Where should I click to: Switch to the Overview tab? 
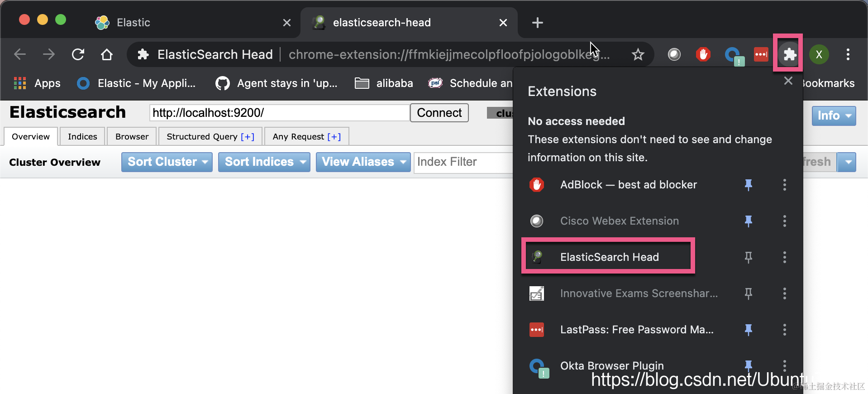pos(31,136)
